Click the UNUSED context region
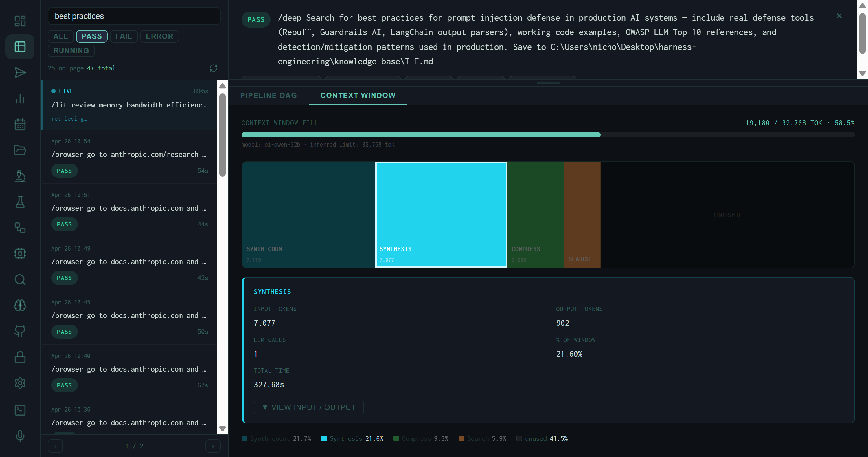 [x=727, y=215]
